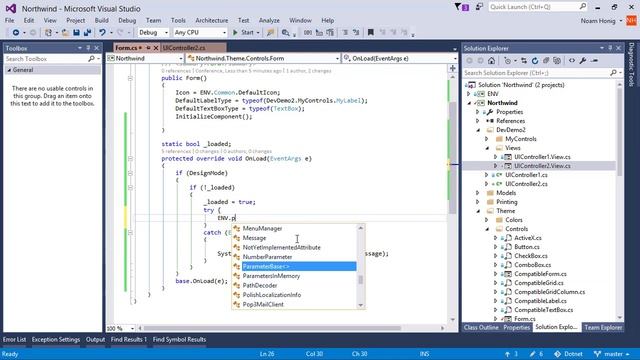Image resolution: width=640 pixels, height=360 pixels.
Task: Collapse the OnLoad method outlining toggle
Action: (x=130, y=159)
